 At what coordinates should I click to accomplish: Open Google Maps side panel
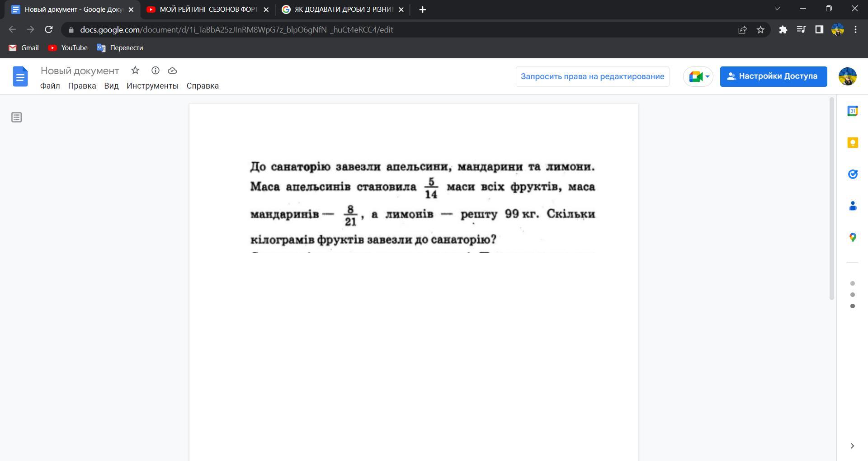coord(853,238)
